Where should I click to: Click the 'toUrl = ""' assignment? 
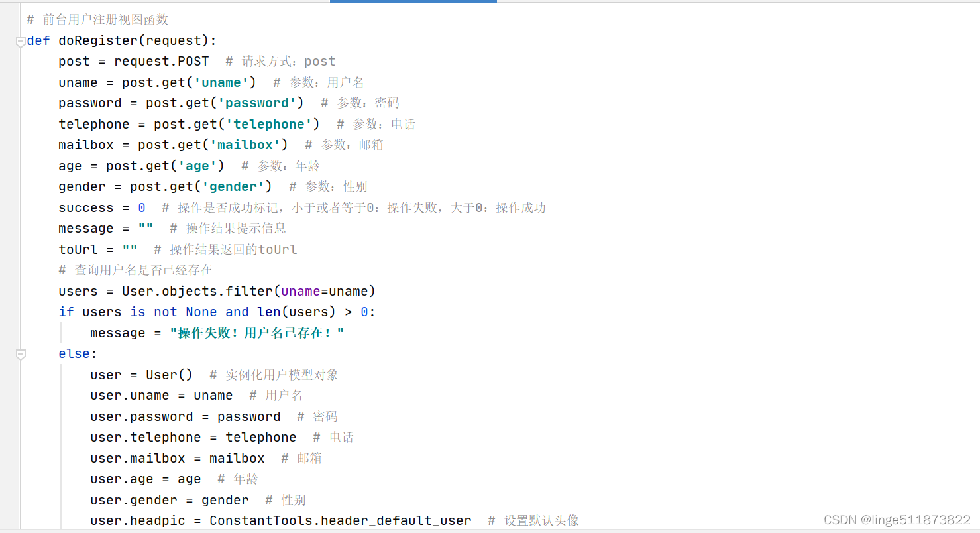(x=98, y=249)
